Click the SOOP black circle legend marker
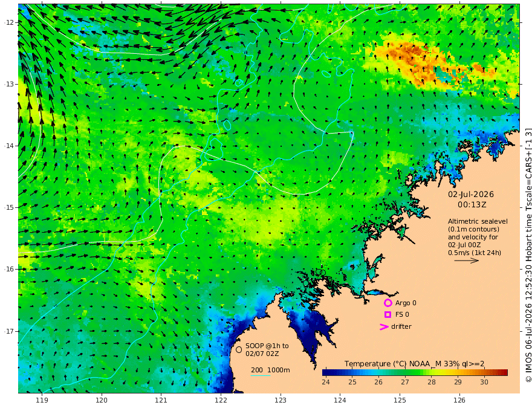This screenshot has width=532, height=411. pos(239,349)
